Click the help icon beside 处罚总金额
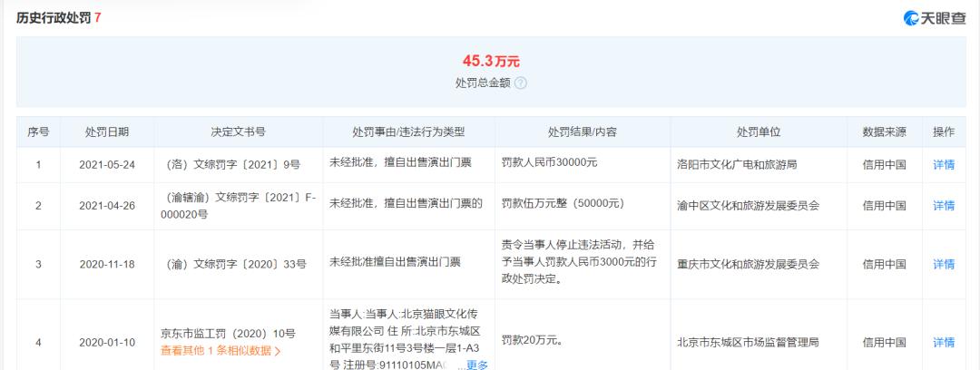 (521, 83)
